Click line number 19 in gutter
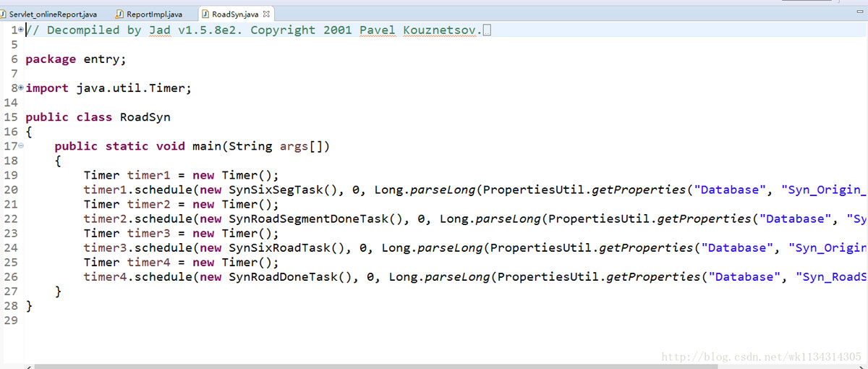 coord(11,175)
